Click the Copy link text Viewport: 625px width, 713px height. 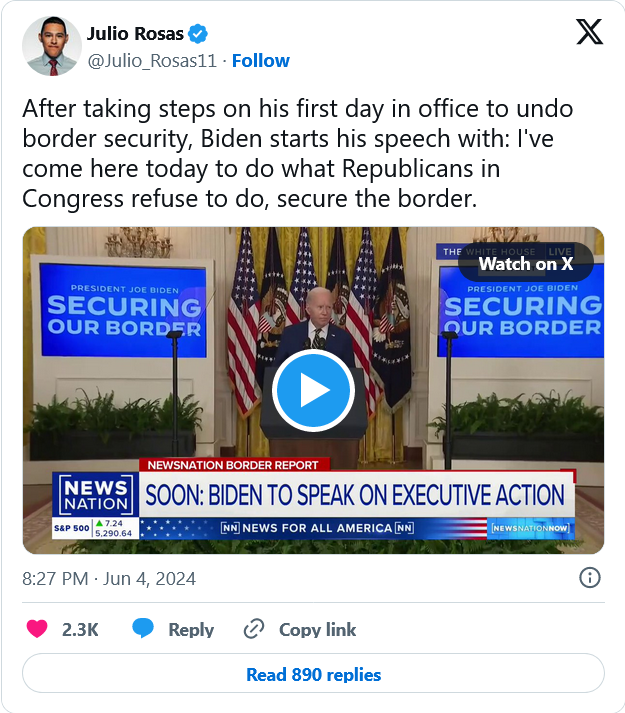[x=318, y=629]
